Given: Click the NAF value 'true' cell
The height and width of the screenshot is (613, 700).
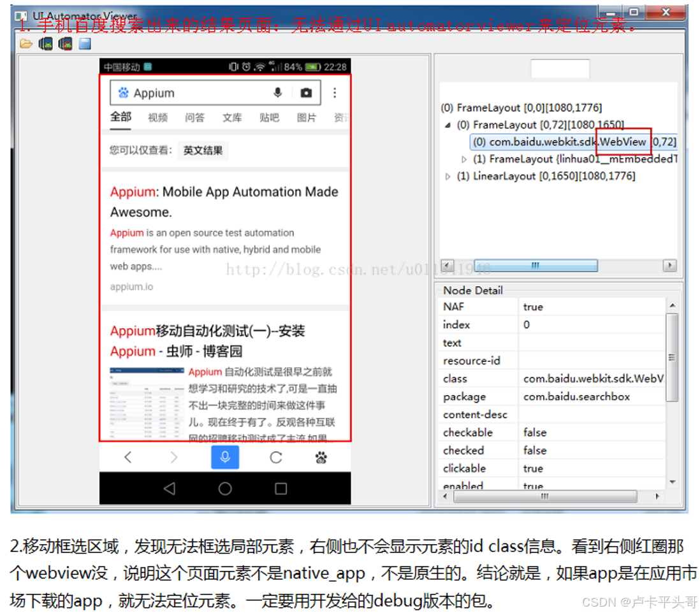Looking at the screenshot, I should tap(592, 306).
